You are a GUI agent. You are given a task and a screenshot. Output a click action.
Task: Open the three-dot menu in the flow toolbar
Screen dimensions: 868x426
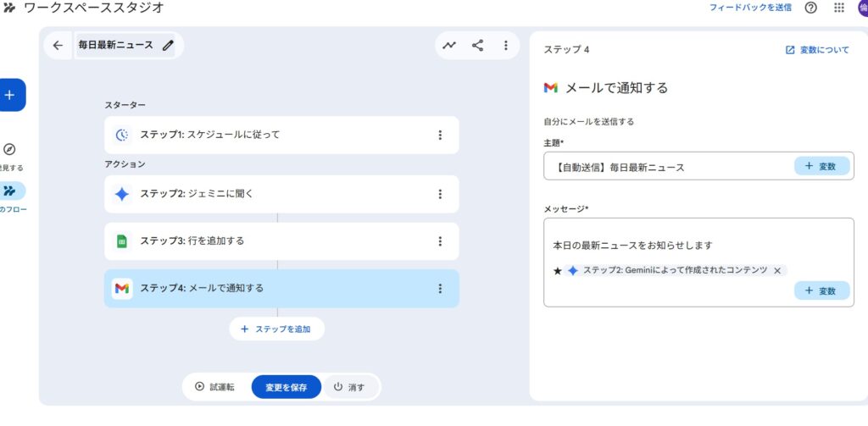505,46
